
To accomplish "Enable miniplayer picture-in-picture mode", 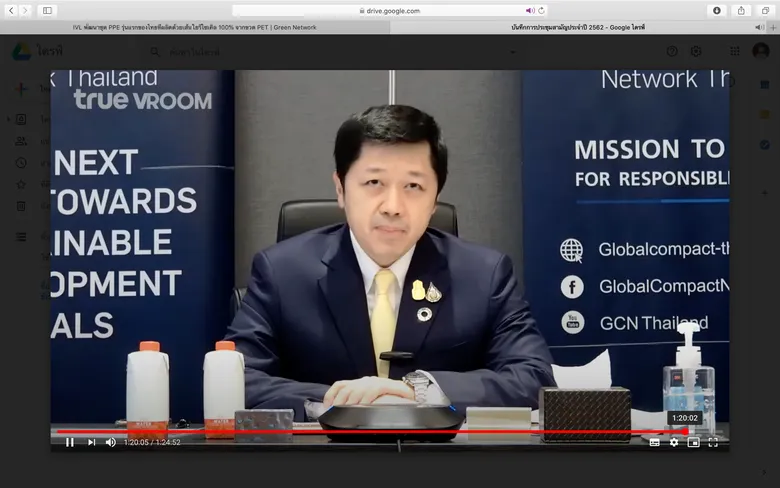I will coord(693,442).
